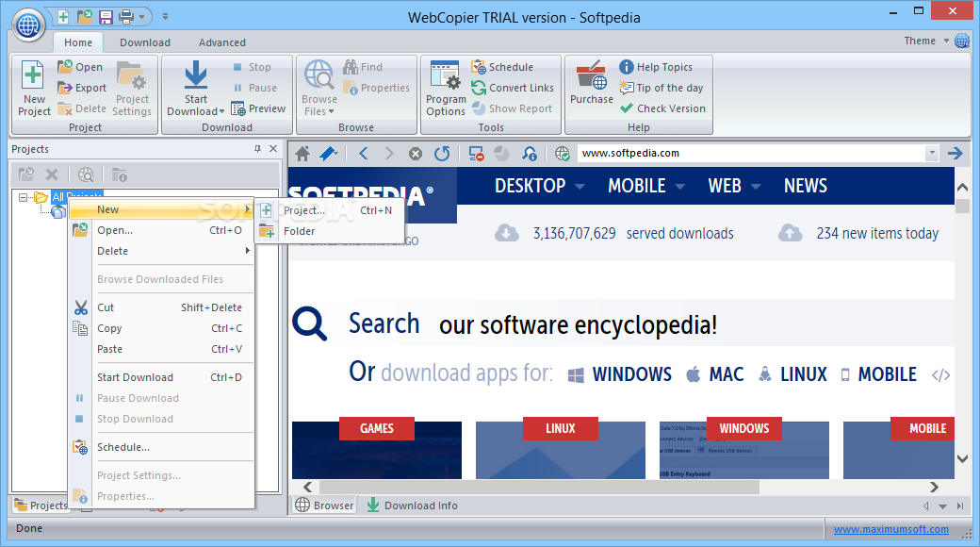Click the horizontal scrollbar of browser

pyautogui.click(x=539, y=487)
